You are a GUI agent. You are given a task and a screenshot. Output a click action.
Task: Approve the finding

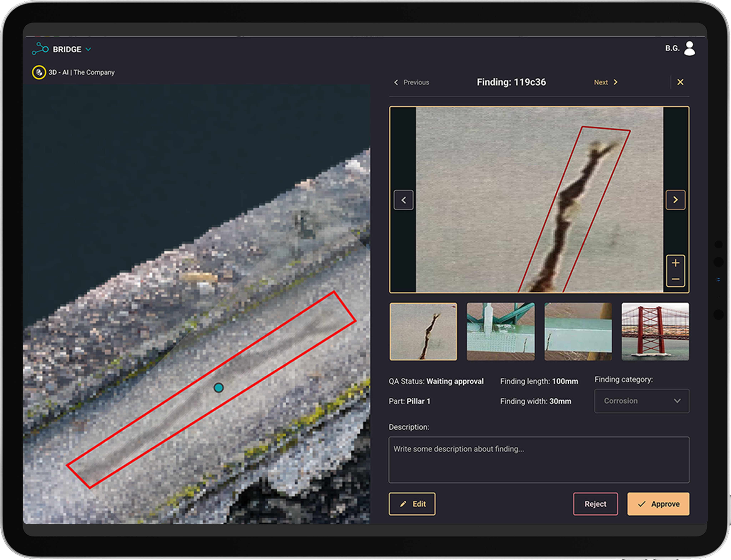pyautogui.click(x=658, y=504)
